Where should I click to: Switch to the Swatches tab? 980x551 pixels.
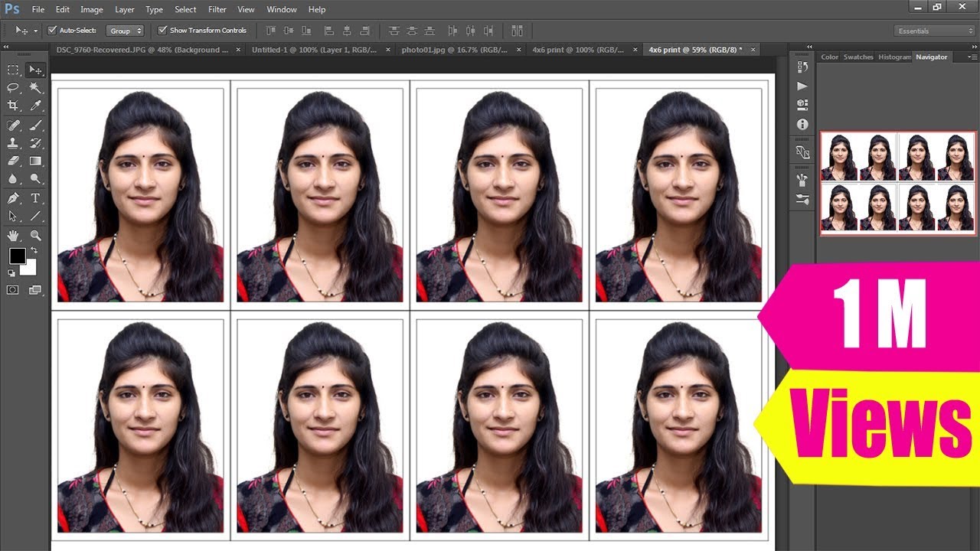(857, 57)
